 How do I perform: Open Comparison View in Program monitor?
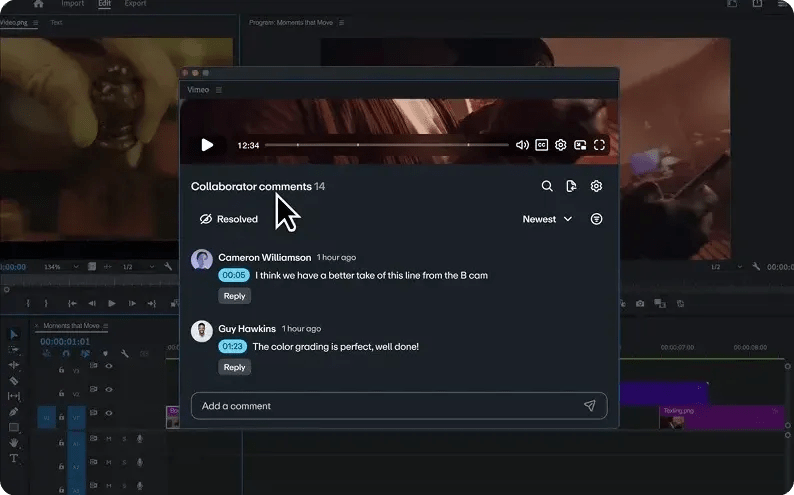tap(659, 304)
